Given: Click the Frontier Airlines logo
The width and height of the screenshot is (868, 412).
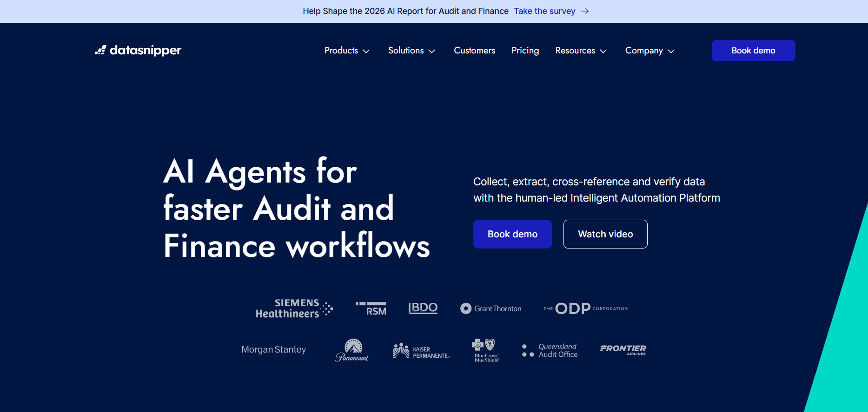Looking at the screenshot, I should tap(623, 350).
